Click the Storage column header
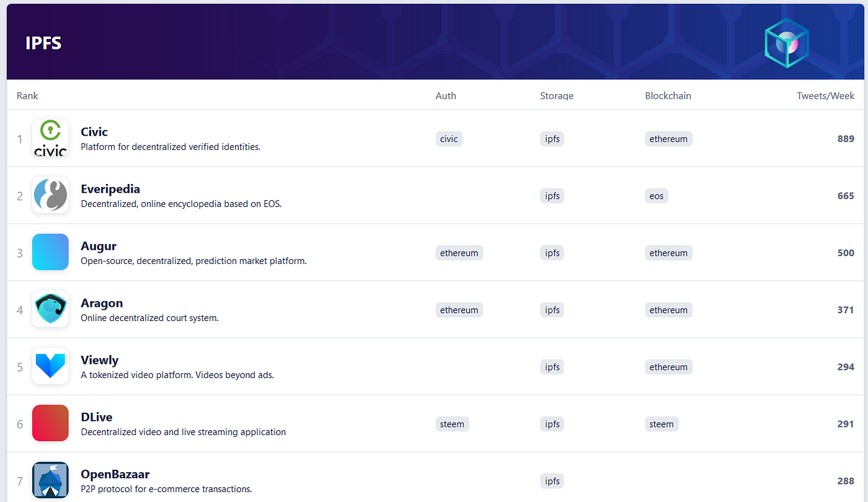This screenshot has height=502, width=868. pyautogui.click(x=556, y=95)
